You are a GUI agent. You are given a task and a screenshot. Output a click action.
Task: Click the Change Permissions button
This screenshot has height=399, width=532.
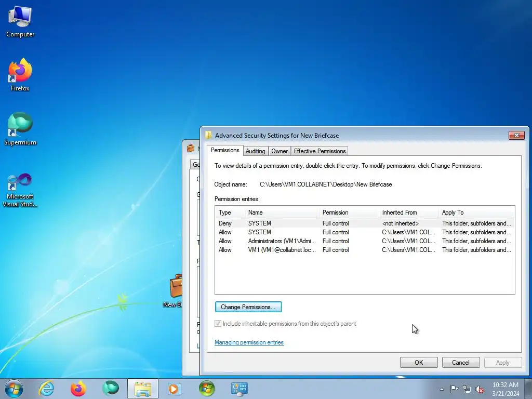click(248, 307)
